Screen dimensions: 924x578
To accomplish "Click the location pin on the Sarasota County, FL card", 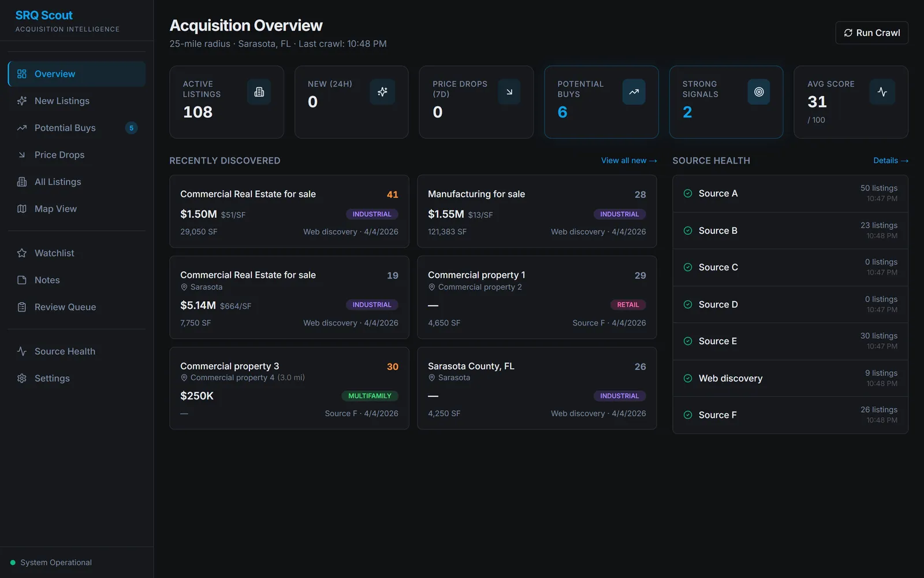I will tap(431, 377).
